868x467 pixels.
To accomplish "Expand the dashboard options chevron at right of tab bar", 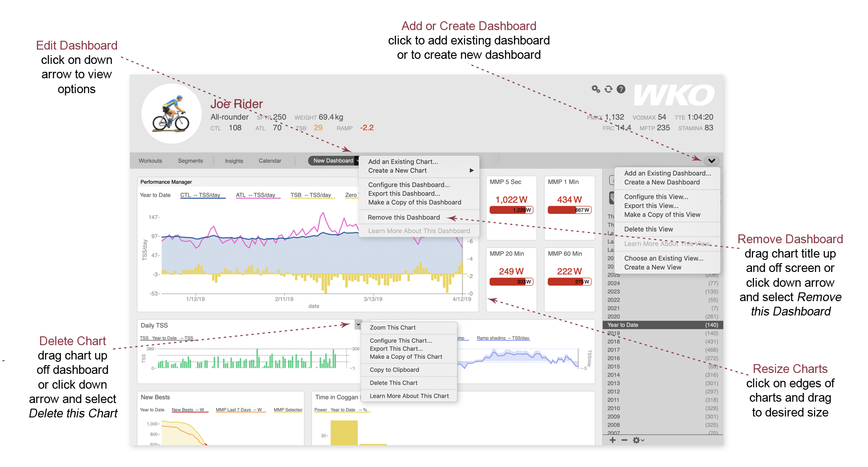I will (711, 161).
